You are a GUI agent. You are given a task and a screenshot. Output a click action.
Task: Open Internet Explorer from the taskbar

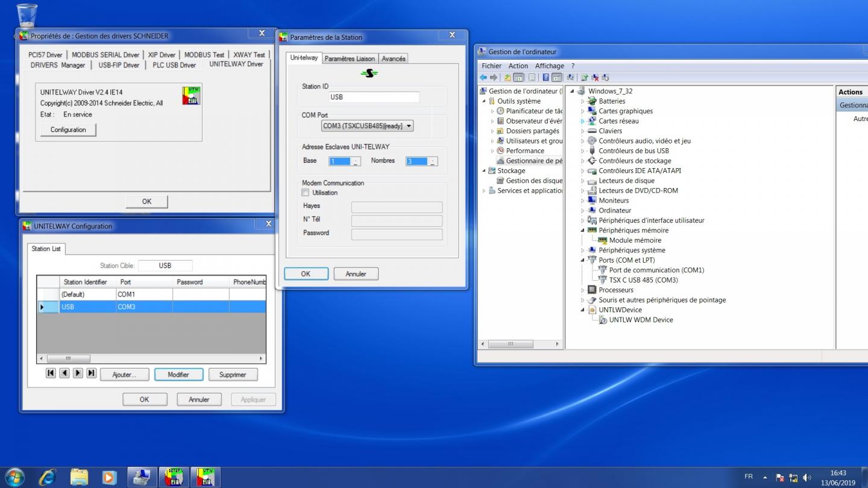(x=47, y=477)
